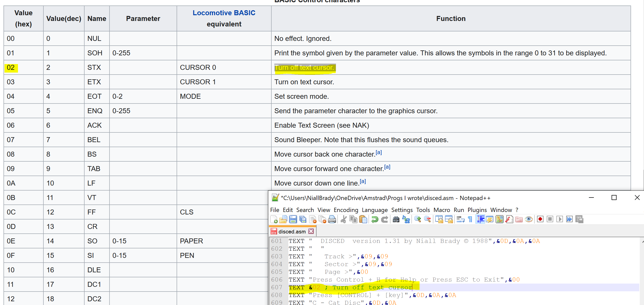Open footnote [a] after 'down one line'
Image resolution: width=644 pixels, height=305 pixels.
click(x=363, y=181)
